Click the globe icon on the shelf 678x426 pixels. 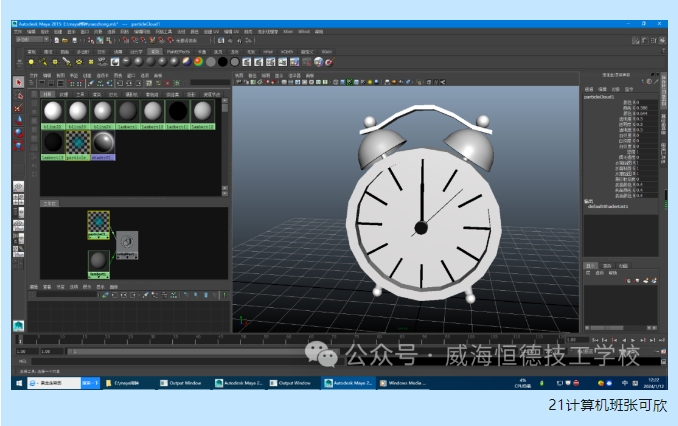click(x=318, y=62)
